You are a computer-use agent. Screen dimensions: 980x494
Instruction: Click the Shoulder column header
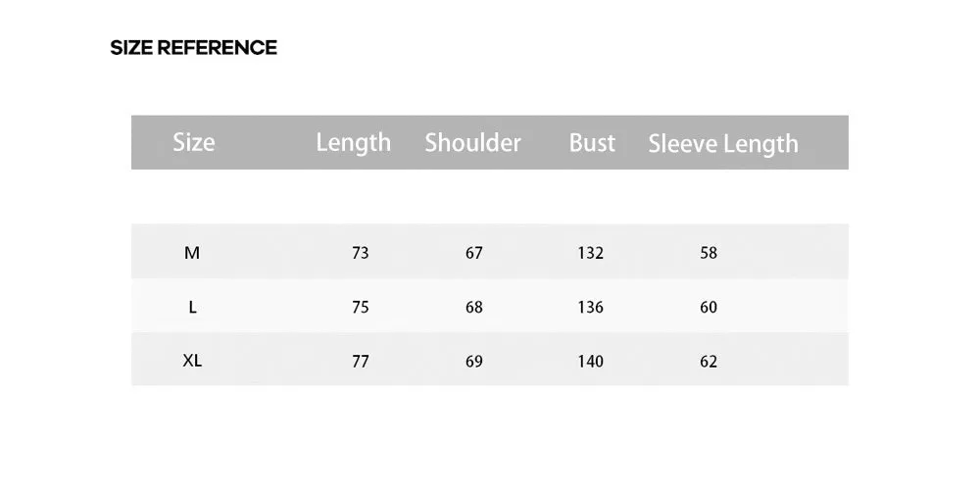pos(472,142)
